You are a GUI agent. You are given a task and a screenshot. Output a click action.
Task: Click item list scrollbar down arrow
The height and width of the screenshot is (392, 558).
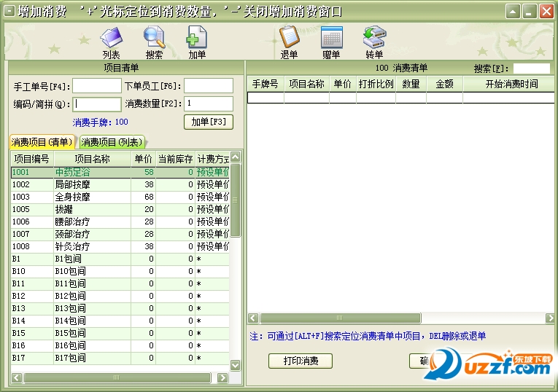(235, 365)
